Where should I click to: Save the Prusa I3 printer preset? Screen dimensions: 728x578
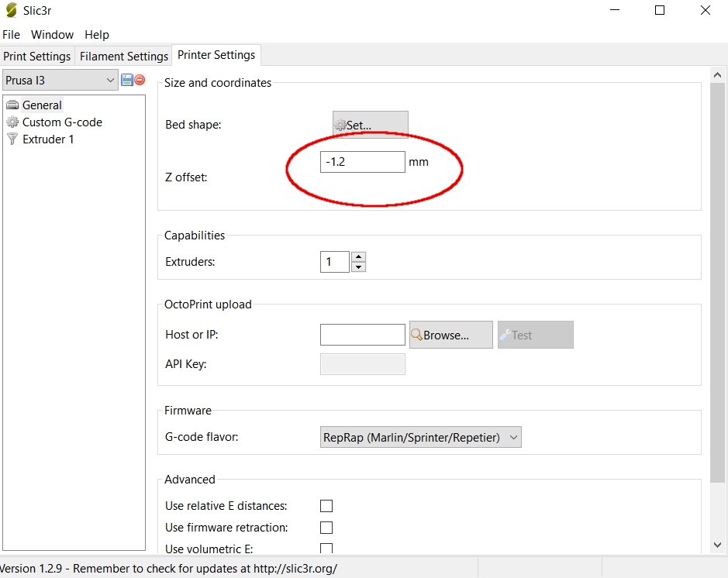click(x=126, y=80)
